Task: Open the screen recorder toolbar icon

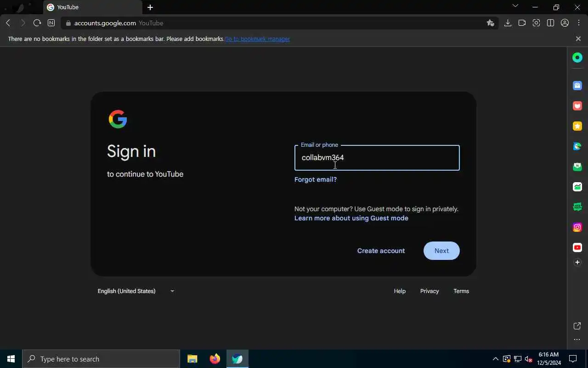Action: coord(522,23)
